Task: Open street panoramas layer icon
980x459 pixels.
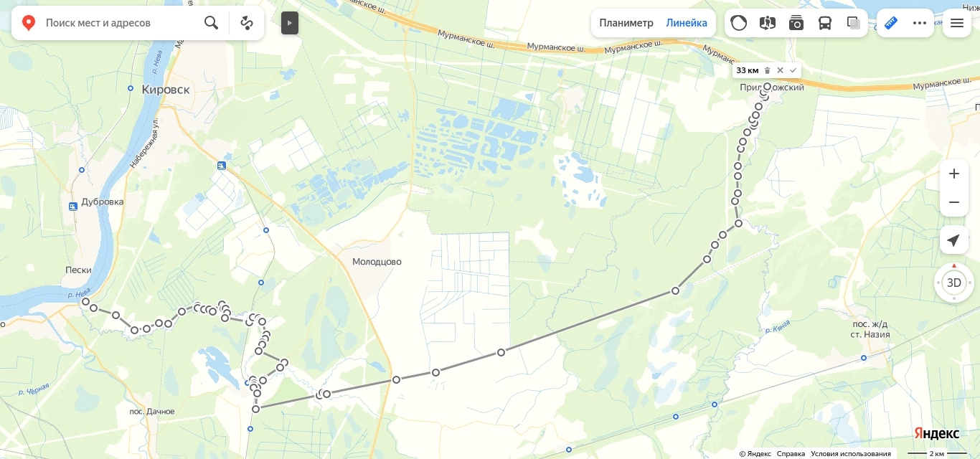Action: [x=768, y=23]
